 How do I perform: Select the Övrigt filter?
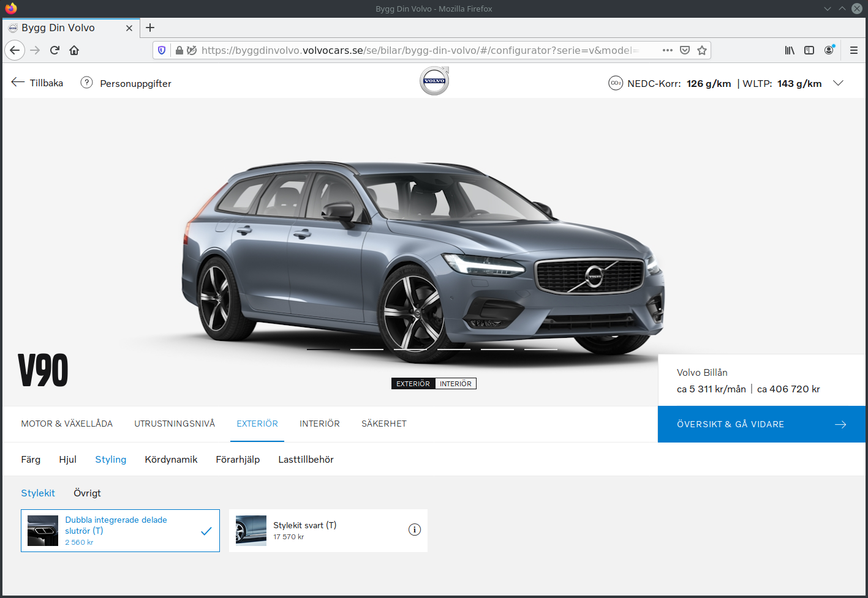[87, 493]
